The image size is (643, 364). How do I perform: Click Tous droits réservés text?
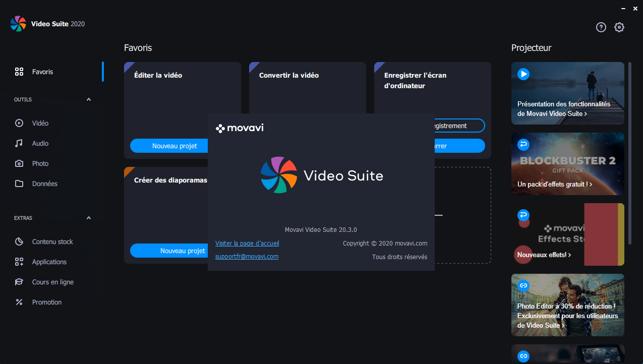(x=399, y=257)
